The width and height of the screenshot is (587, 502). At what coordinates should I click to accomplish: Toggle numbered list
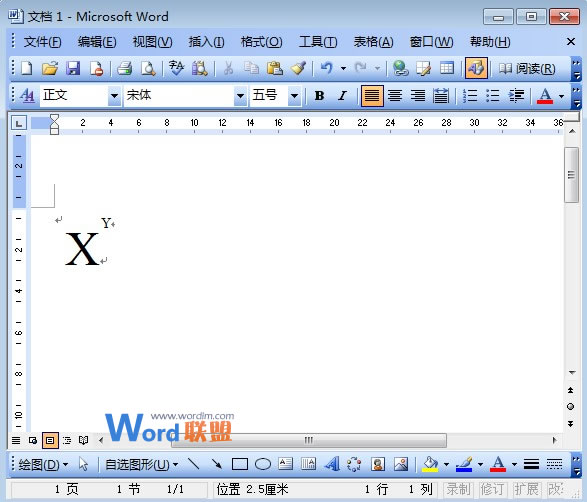tap(470, 96)
